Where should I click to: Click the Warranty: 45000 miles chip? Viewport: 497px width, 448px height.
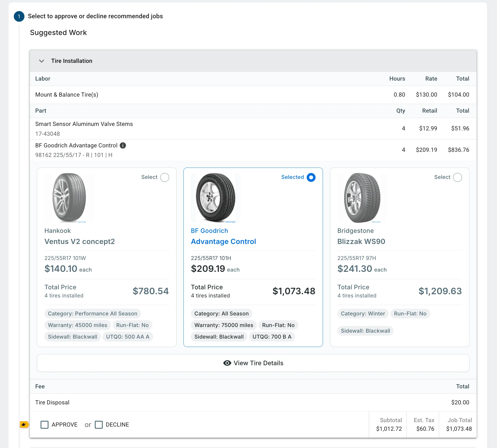click(x=78, y=325)
